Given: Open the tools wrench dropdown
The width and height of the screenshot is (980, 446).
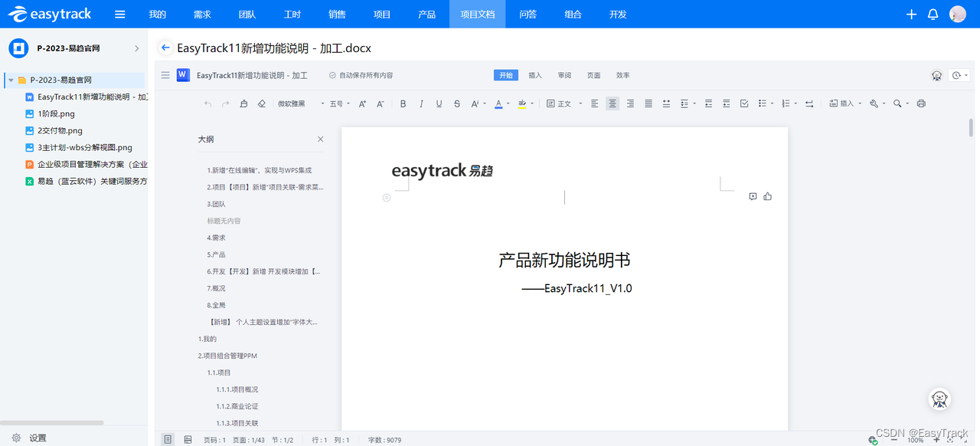Looking at the screenshot, I should (x=877, y=103).
